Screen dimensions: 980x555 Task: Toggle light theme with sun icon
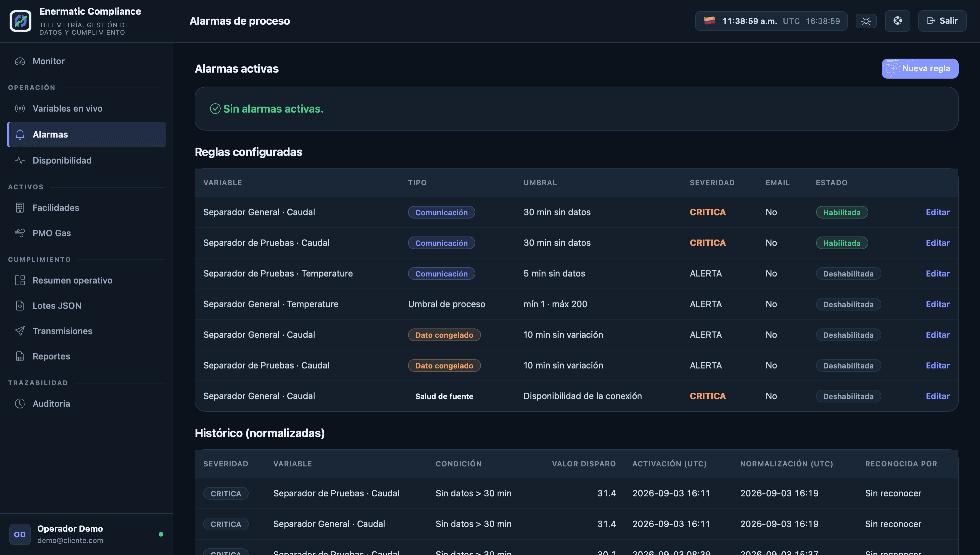(866, 21)
